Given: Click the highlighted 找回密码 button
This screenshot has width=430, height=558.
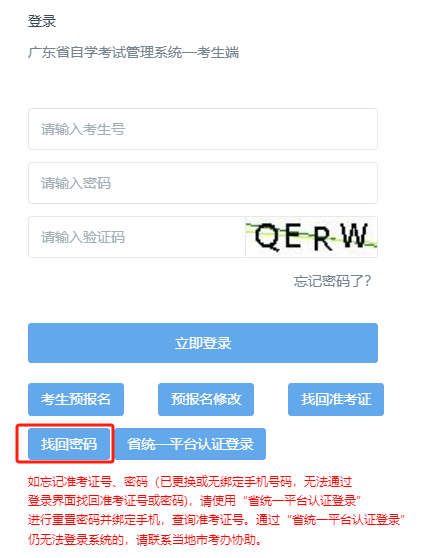Looking at the screenshot, I should (x=69, y=444).
